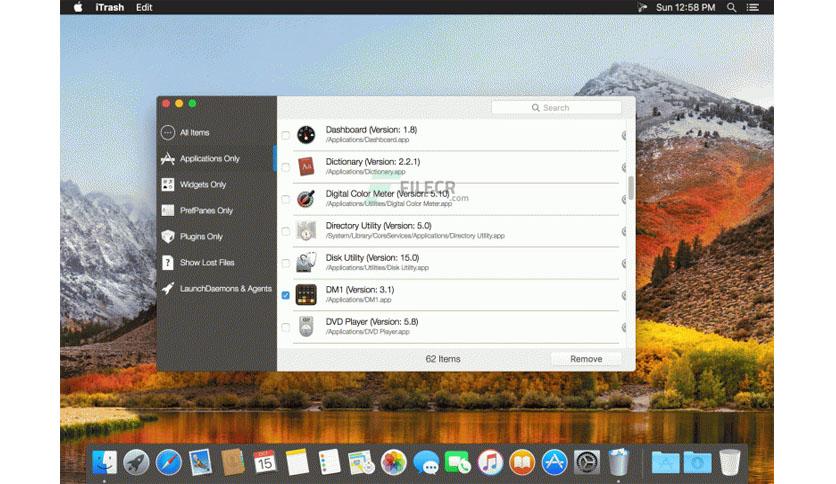Open the Apple menu

[x=78, y=7]
